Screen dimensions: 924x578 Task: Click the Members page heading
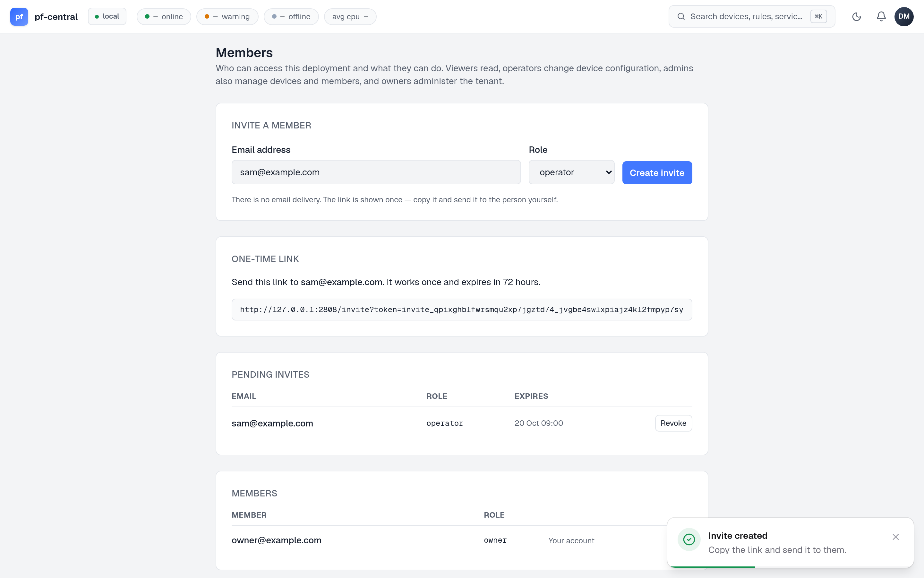[x=244, y=53]
